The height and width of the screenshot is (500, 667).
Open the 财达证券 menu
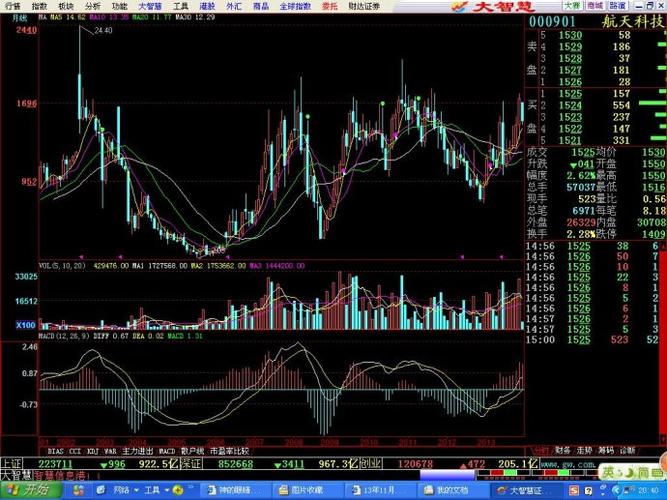click(364, 6)
